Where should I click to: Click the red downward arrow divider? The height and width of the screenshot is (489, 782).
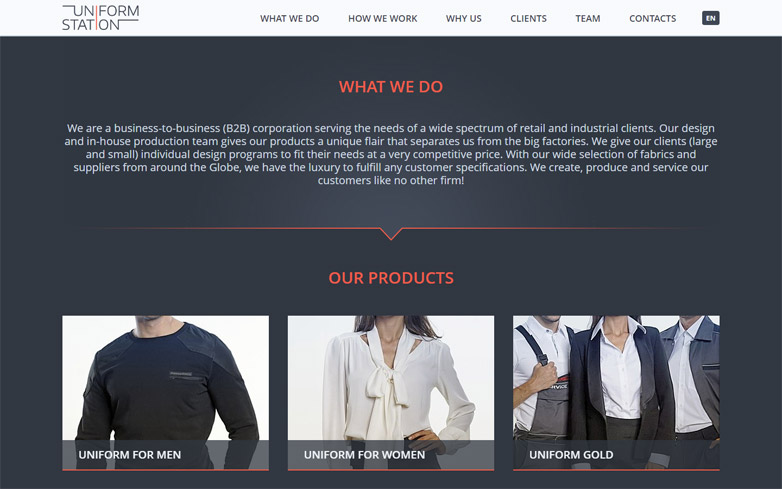click(x=391, y=233)
